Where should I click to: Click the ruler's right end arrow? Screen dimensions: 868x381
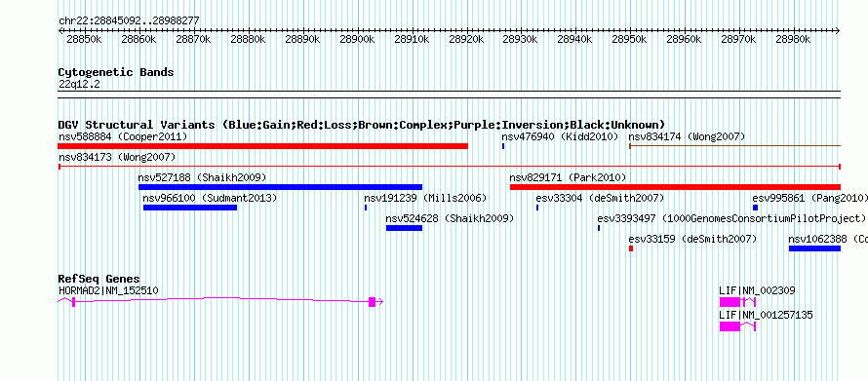point(838,30)
